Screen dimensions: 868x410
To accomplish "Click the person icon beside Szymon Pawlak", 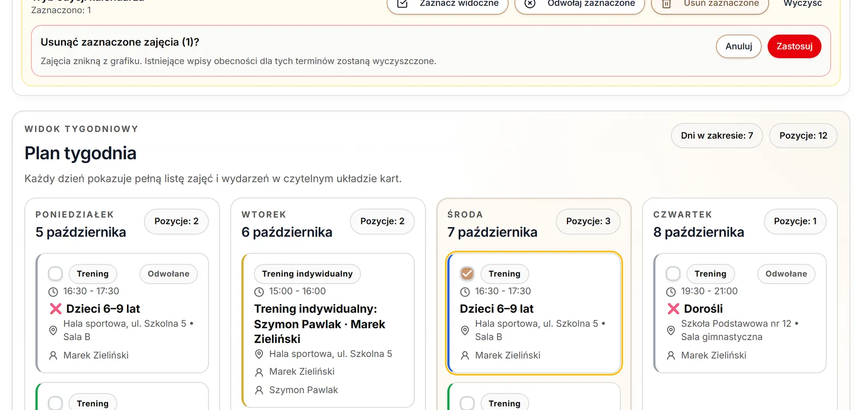I will pyautogui.click(x=259, y=390).
